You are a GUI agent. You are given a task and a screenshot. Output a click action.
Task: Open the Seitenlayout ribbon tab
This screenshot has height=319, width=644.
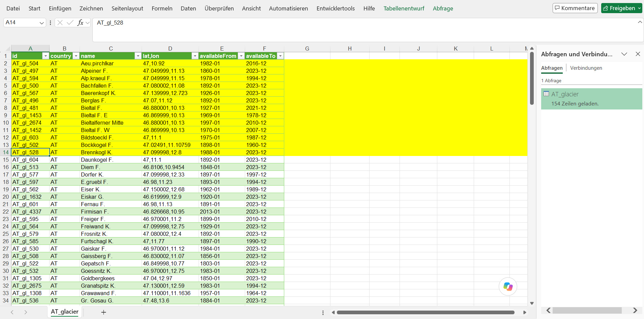point(127,8)
